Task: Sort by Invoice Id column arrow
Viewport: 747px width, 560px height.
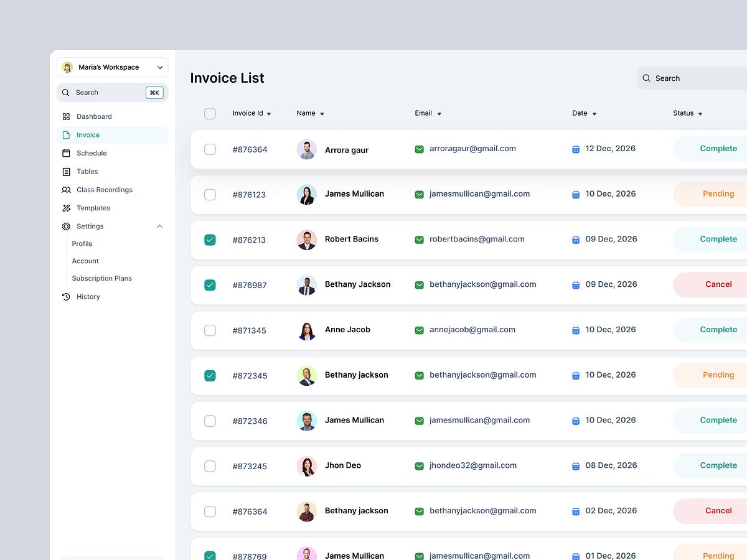Action: [x=269, y=114]
